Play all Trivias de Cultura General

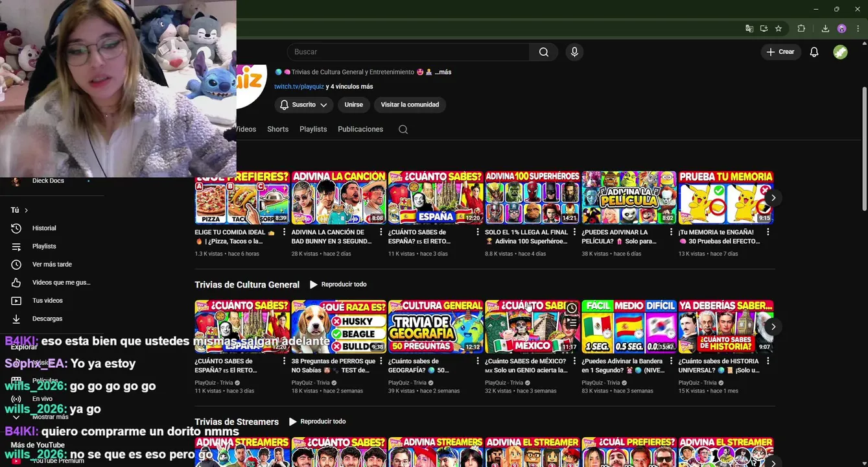[338, 284]
